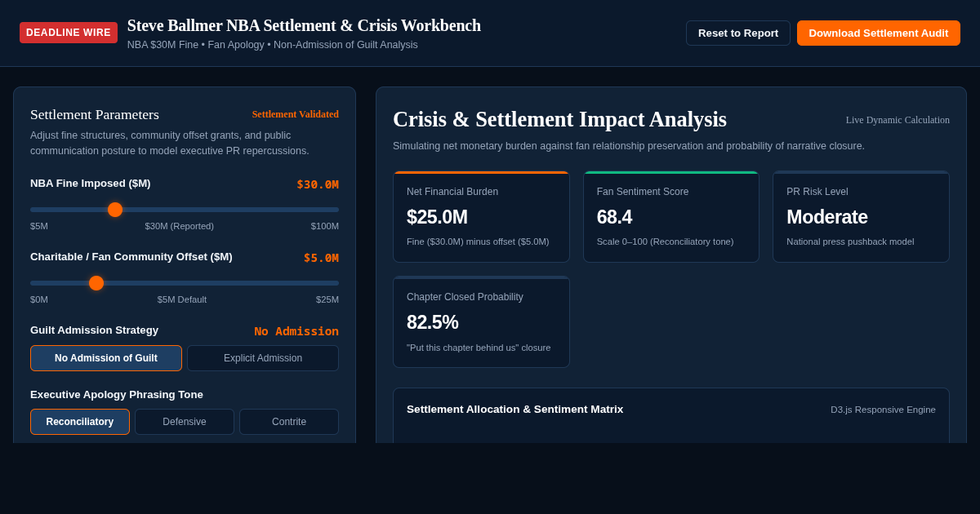Click Reset to Report button
This screenshot has width=980, height=514.
tap(738, 33)
